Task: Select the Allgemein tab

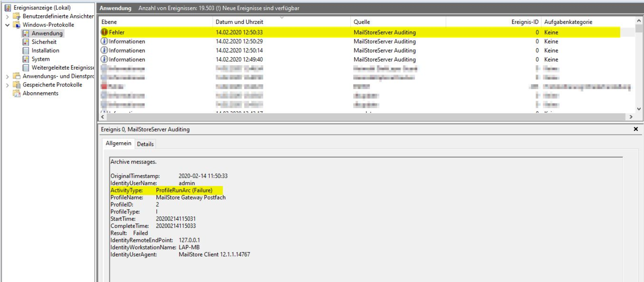Action: click(119, 144)
